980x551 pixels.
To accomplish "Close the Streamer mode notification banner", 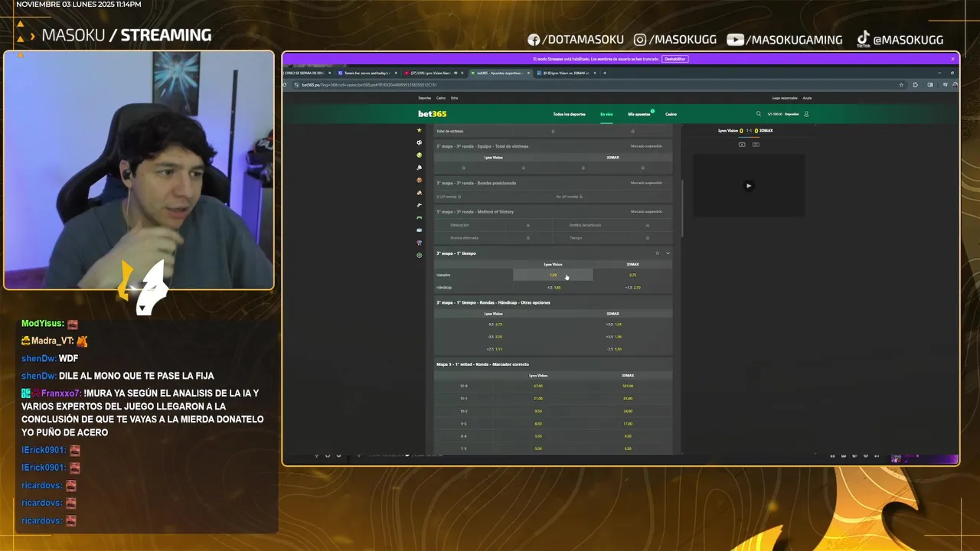I will click(953, 59).
